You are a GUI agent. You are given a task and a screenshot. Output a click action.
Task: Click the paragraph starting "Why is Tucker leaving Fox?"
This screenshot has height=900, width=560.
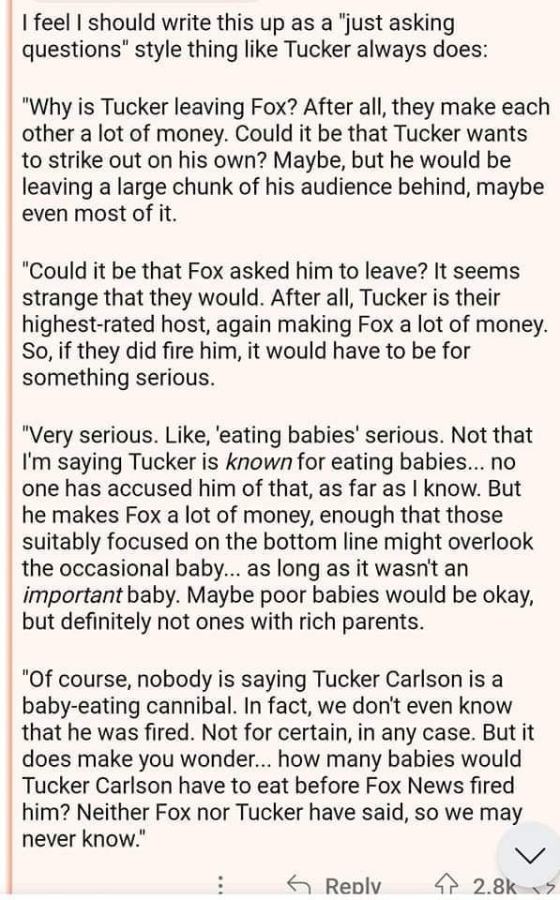tap(286, 160)
